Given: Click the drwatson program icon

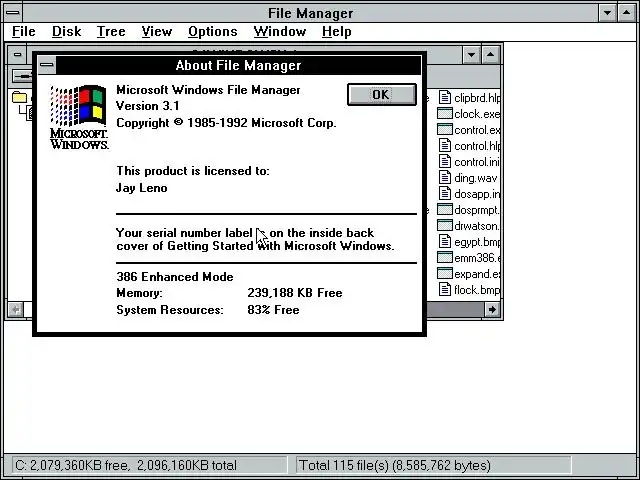Looking at the screenshot, I should 444,225.
